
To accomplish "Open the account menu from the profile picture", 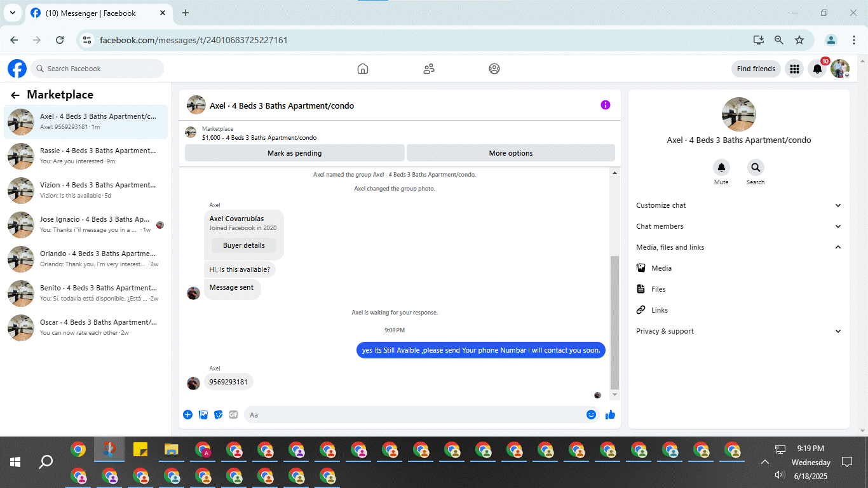I will (840, 69).
